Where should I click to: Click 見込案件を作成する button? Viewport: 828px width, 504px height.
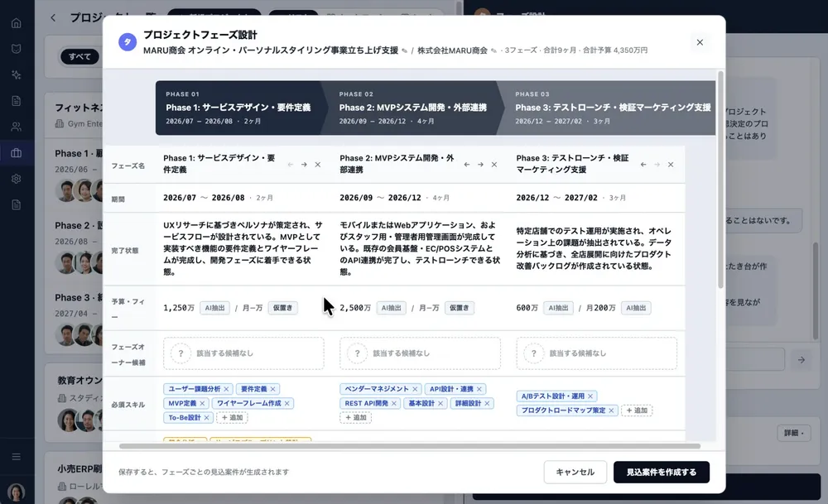tap(661, 472)
